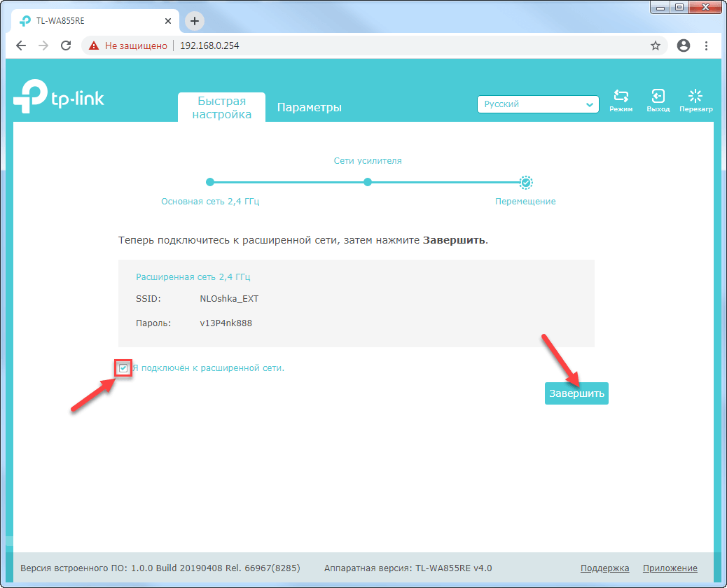The width and height of the screenshot is (727, 588).
Task: Click the Не защищено warning icon
Action: click(x=93, y=45)
